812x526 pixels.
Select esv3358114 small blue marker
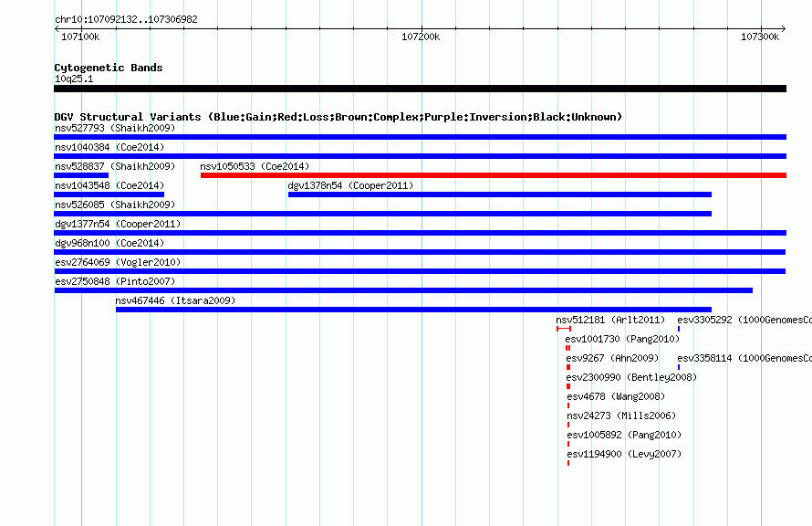679,367
